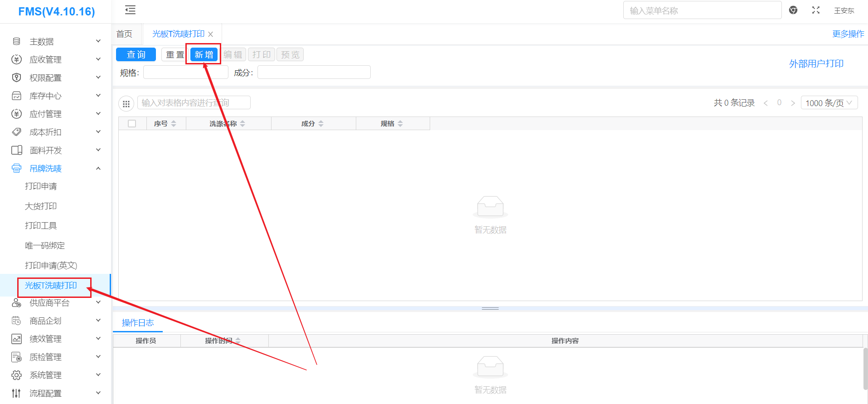868x404 pixels.
Task: Open 打印申请 in the sidebar
Action: [x=41, y=186]
